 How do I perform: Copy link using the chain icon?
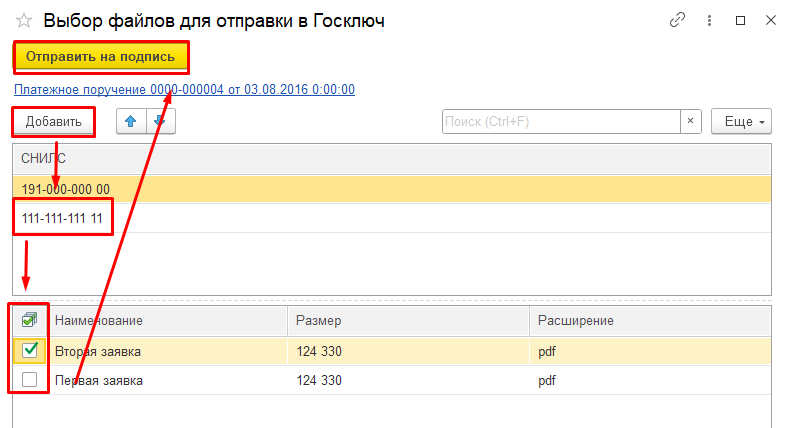click(x=677, y=21)
